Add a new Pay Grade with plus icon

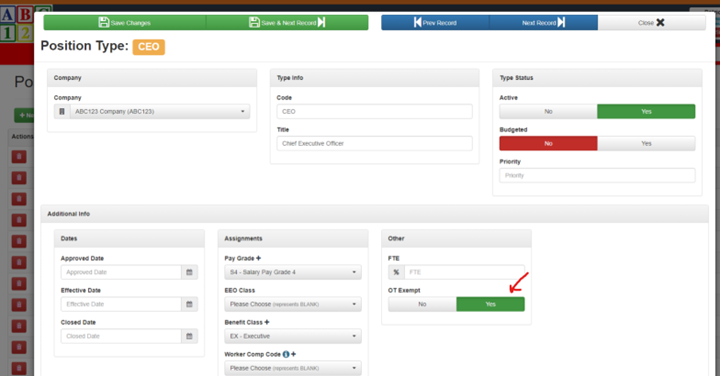point(259,258)
